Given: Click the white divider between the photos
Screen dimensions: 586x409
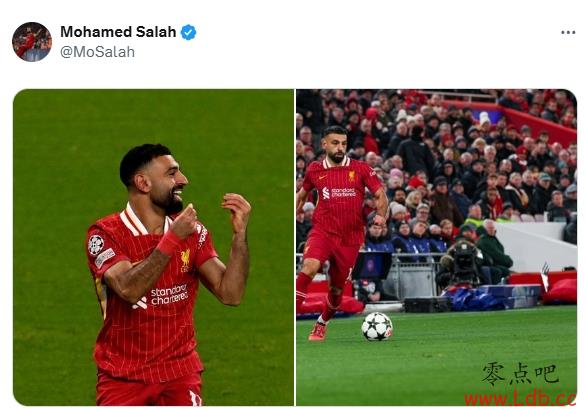Looking at the screenshot, I should click(x=295, y=247).
